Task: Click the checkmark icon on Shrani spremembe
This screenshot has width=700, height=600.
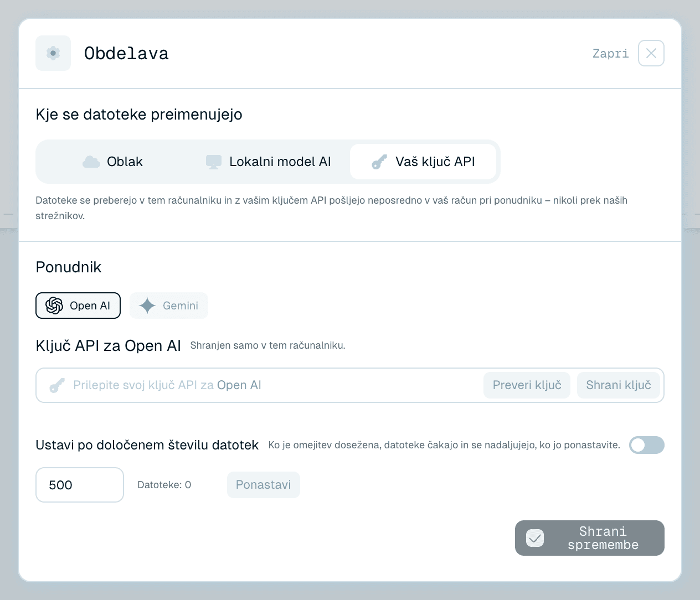Action: (535, 538)
